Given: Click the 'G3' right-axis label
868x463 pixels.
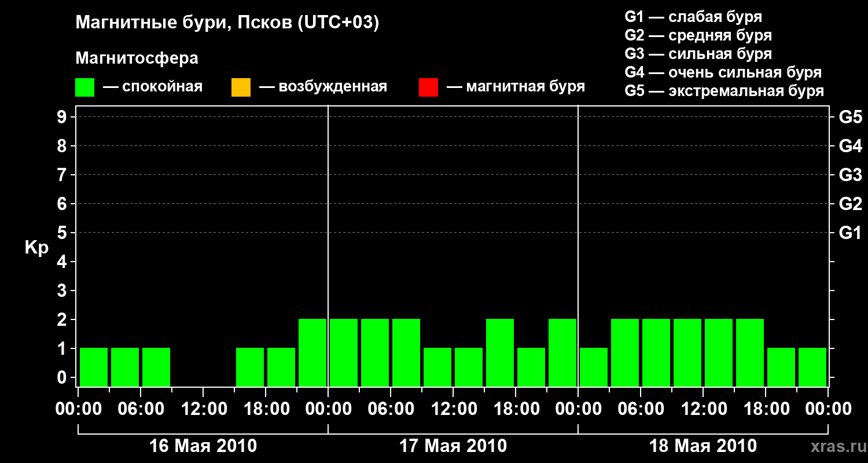Looking at the screenshot, I should pos(851,175).
